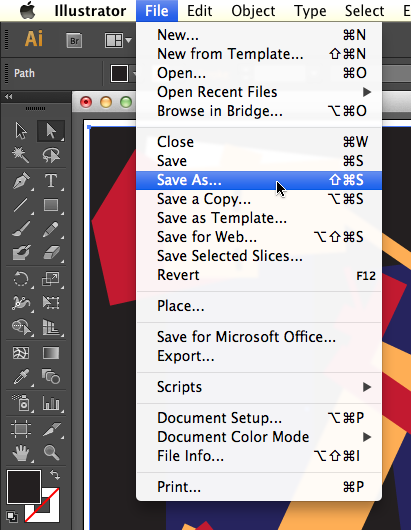
Task: Select the Rotate tool
Action: [x=21, y=279]
